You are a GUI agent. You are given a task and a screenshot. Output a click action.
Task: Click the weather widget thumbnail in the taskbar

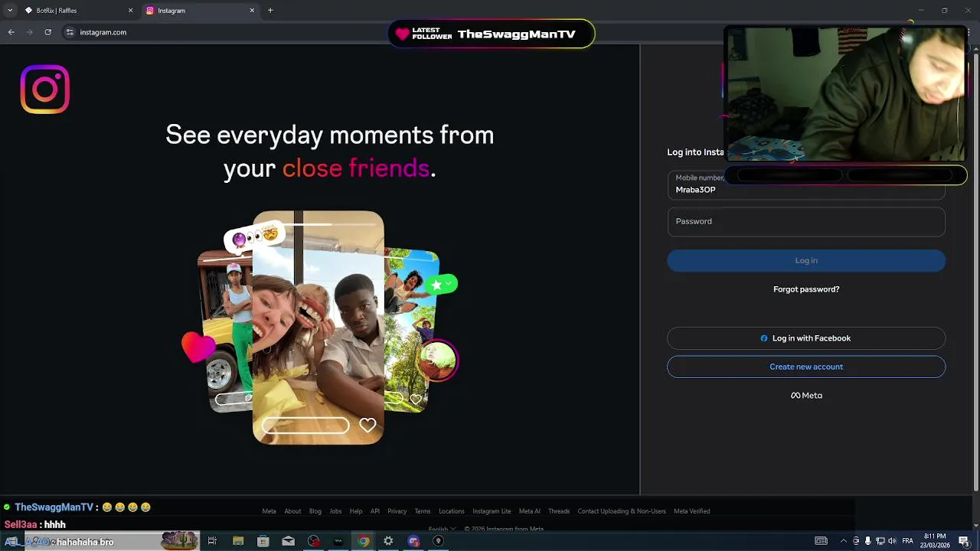point(181,541)
